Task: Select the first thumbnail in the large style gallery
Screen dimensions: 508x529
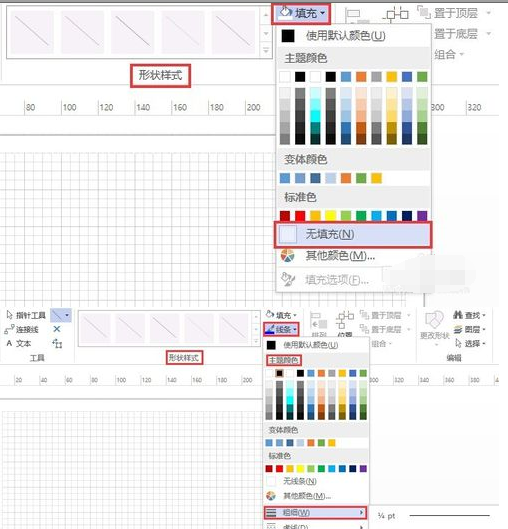Action: point(32,32)
